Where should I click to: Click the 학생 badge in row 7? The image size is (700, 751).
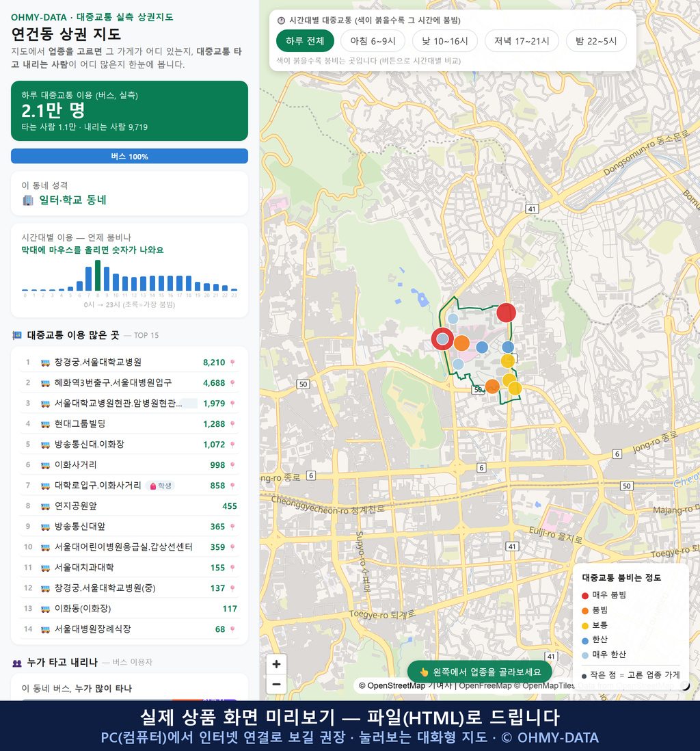click(x=161, y=486)
